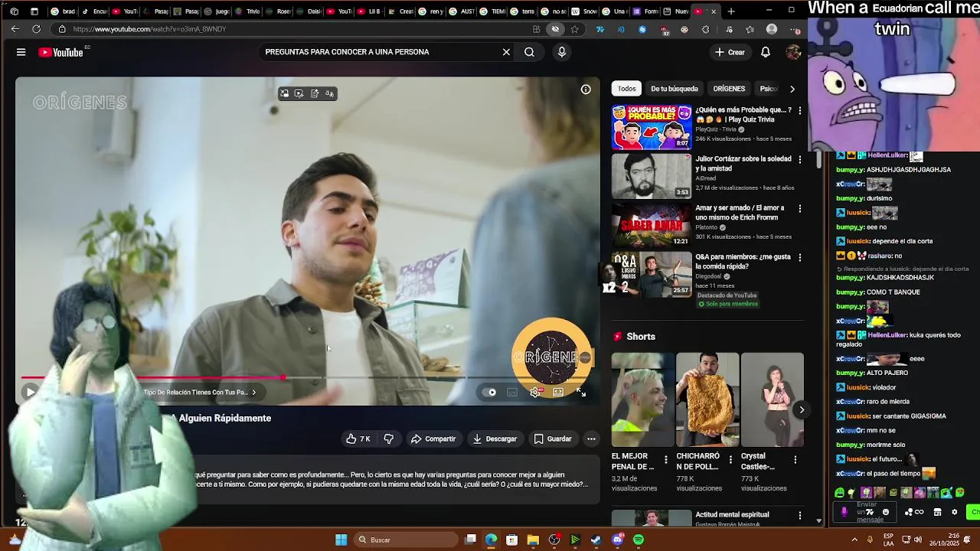Image resolution: width=980 pixels, height=551 pixels.
Task: Click the ORÍGENES channel watermark in player
Action: pos(551,357)
